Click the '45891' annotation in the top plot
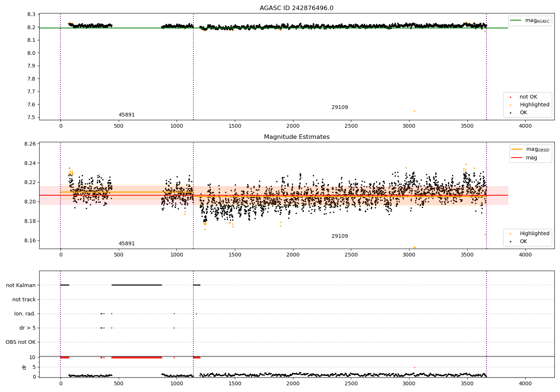The width and height of the screenshot is (560, 392). 127,115
